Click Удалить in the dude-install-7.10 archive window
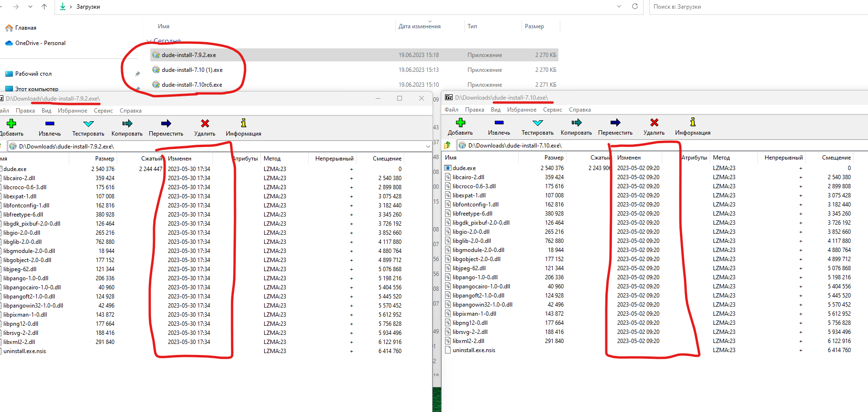This screenshot has width=868, height=412. point(654,126)
